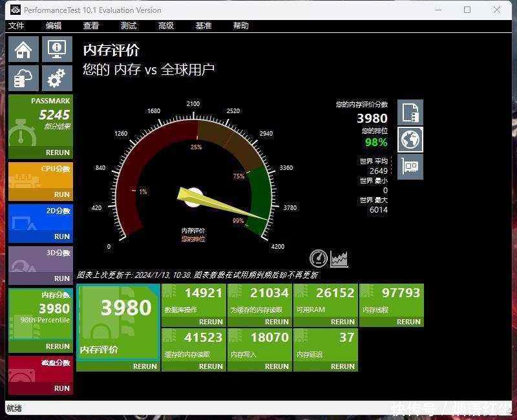Click the document report icon beside score
This screenshot has height=420, width=517.
click(410, 112)
